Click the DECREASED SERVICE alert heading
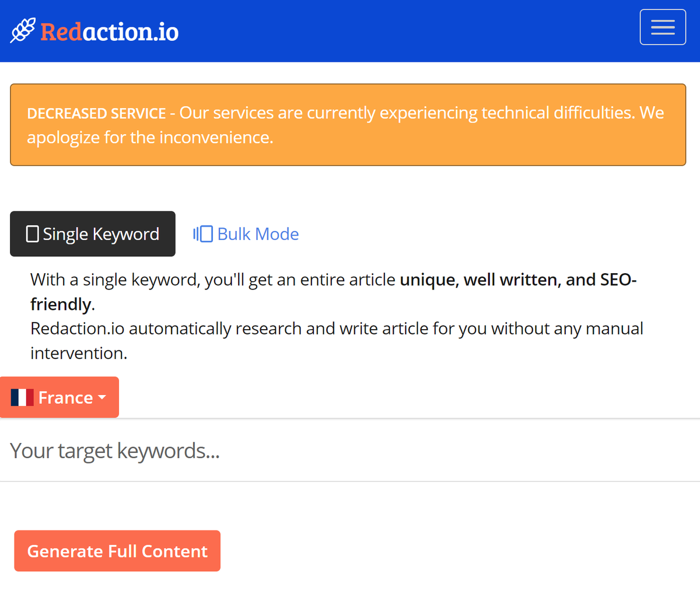Viewport: 700px width, 590px height. point(97,113)
